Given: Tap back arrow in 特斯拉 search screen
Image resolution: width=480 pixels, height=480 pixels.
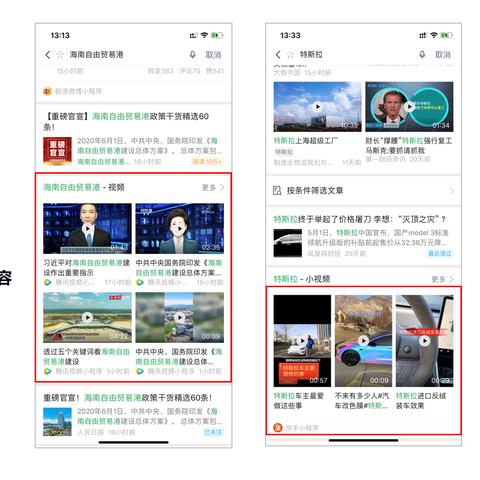Looking at the screenshot, I should pyautogui.click(x=278, y=55).
